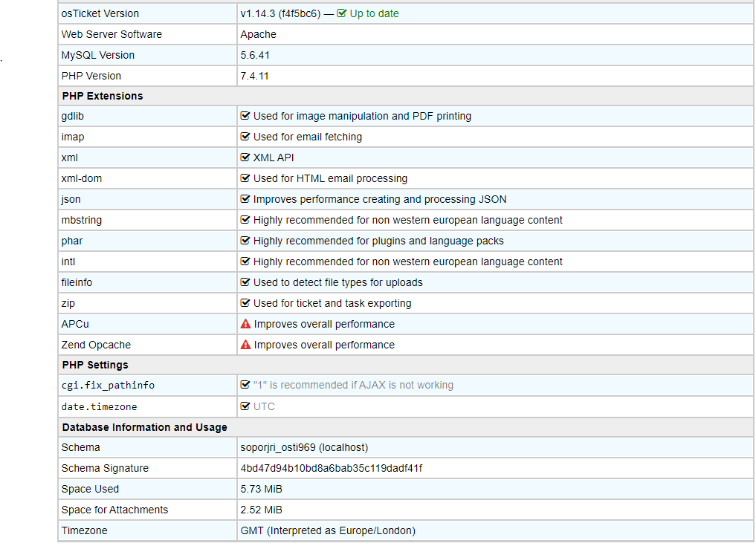Click the Up to date link

click(x=374, y=13)
